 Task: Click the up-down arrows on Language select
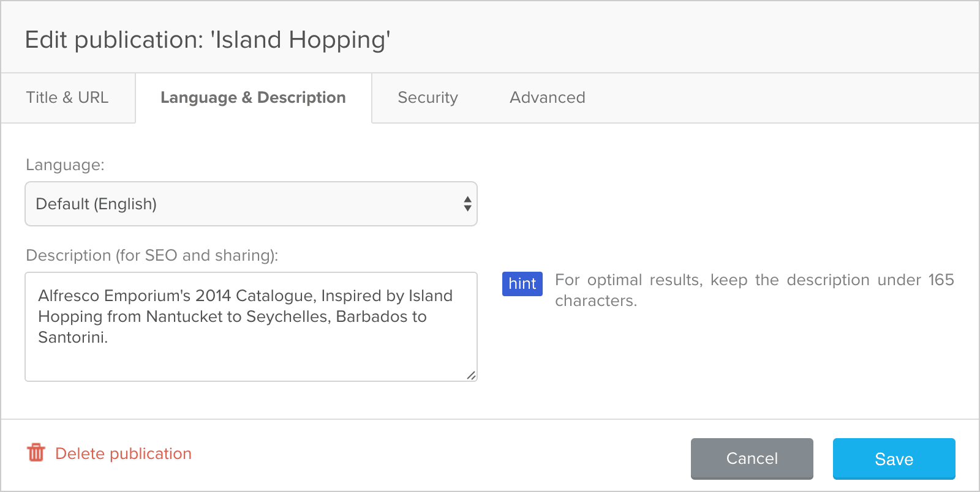pos(467,204)
